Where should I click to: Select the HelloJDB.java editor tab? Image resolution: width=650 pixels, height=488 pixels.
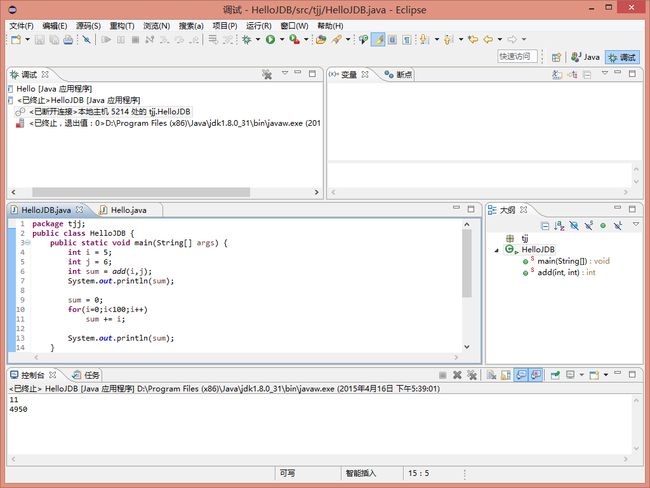point(46,210)
